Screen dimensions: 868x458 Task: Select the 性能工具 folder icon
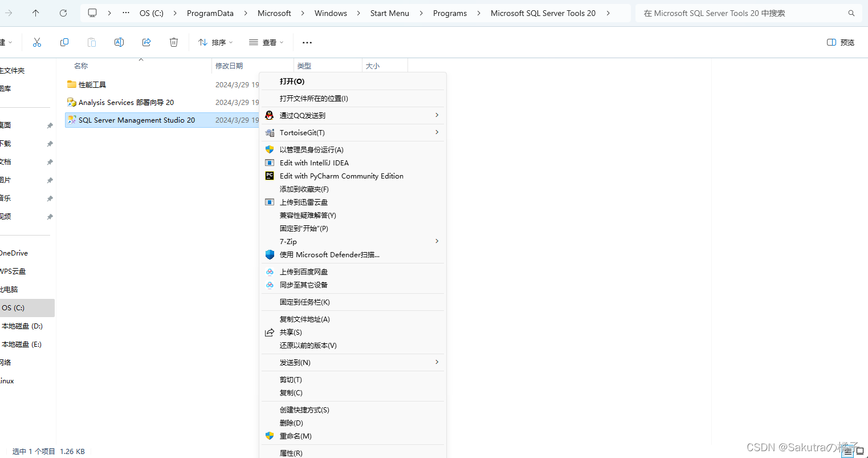pos(72,84)
